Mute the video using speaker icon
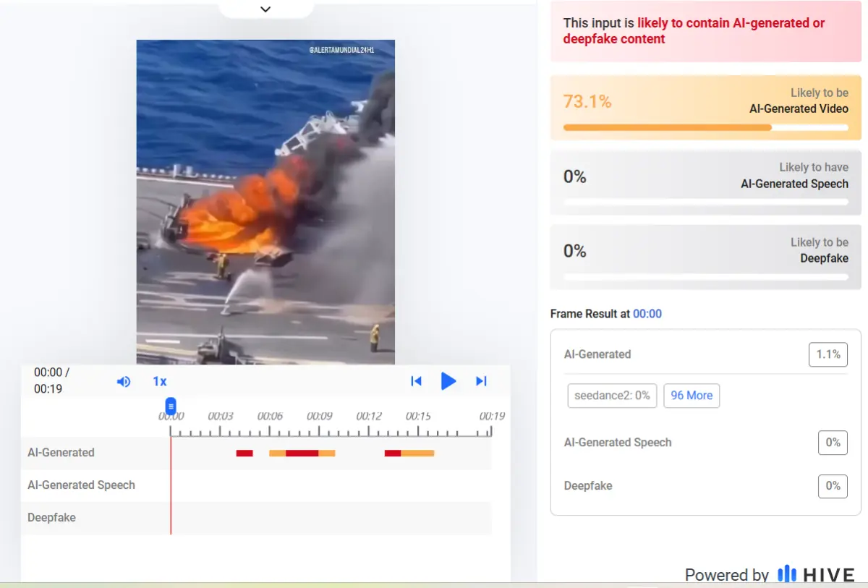The height and width of the screenshot is (588, 868). click(x=124, y=381)
